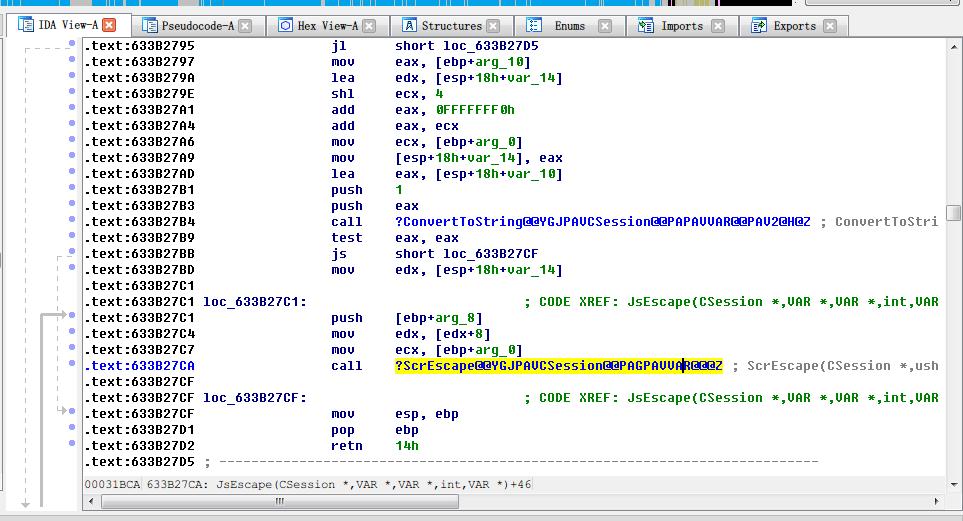This screenshot has width=963, height=521.
Task: Open the Imports tab
Action: click(x=681, y=25)
